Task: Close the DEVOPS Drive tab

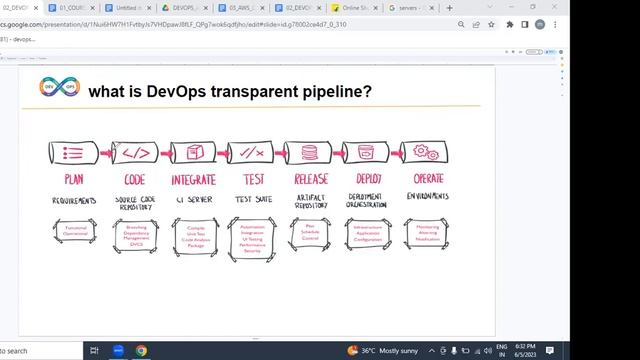Action: pyautogui.click(x=206, y=8)
